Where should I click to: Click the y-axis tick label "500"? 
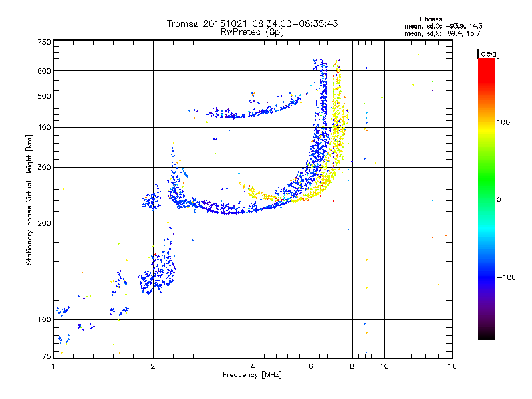(x=44, y=96)
